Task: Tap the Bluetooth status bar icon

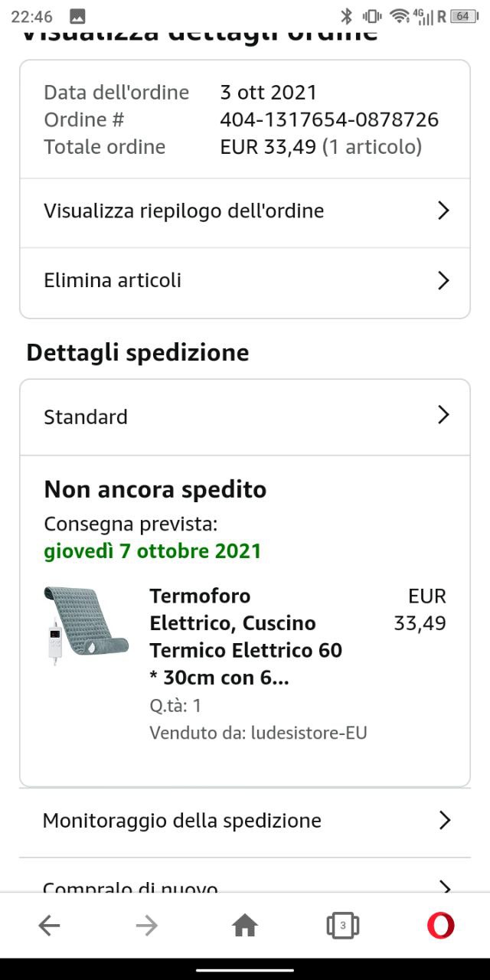Action: (346, 16)
